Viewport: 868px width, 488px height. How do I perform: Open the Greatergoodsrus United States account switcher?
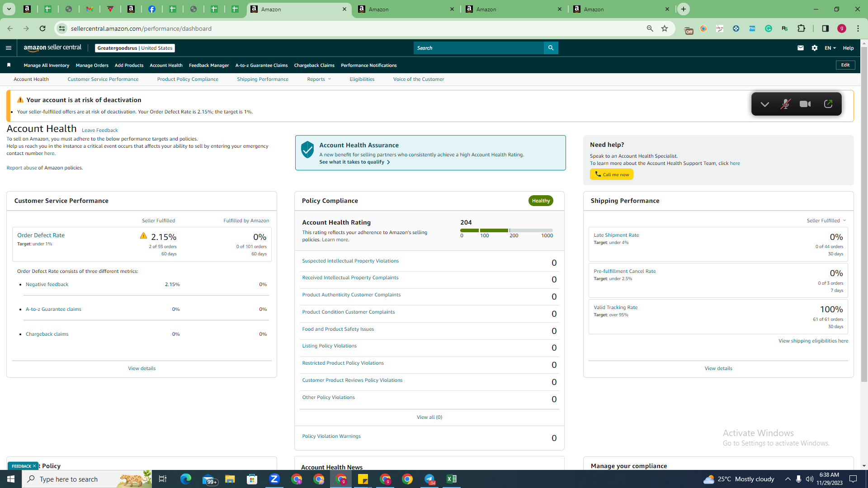pyautogui.click(x=135, y=48)
